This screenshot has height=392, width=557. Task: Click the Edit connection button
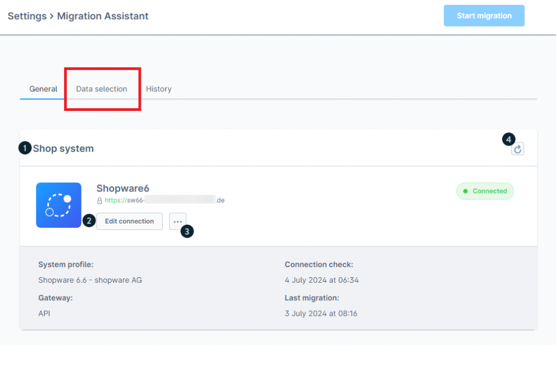[x=129, y=221]
